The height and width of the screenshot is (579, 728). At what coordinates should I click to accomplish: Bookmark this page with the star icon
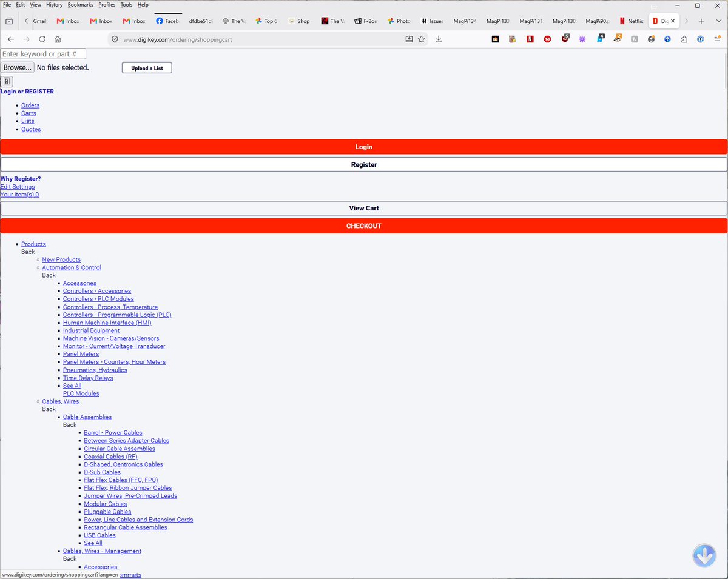tap(422, 39)
